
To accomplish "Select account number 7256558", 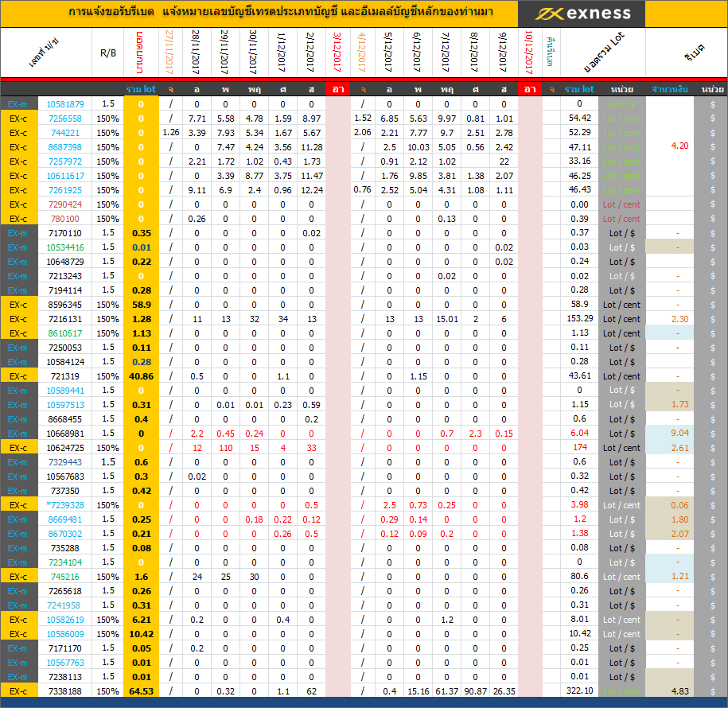I will click(x=64, y=119).
